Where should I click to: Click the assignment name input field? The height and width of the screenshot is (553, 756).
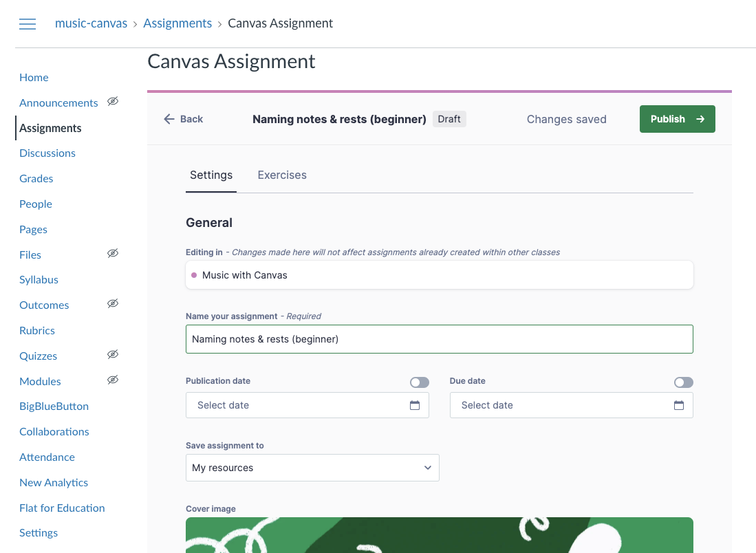point(439,338)
